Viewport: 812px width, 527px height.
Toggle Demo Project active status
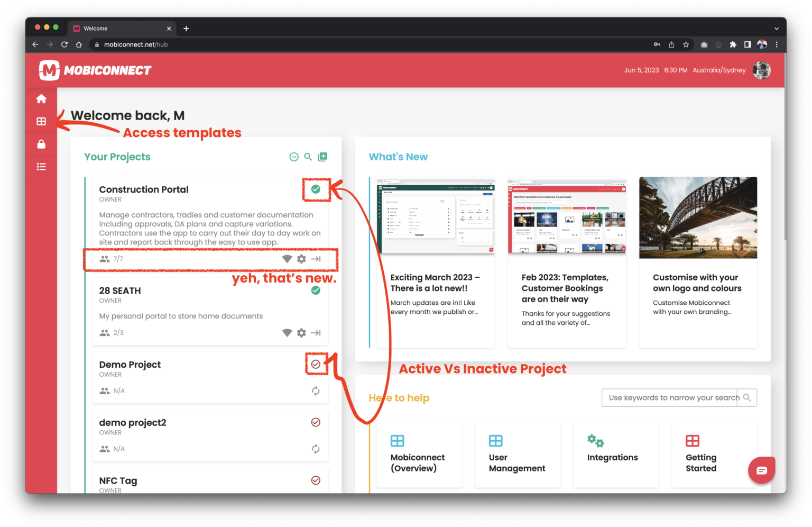click(316, 364)
